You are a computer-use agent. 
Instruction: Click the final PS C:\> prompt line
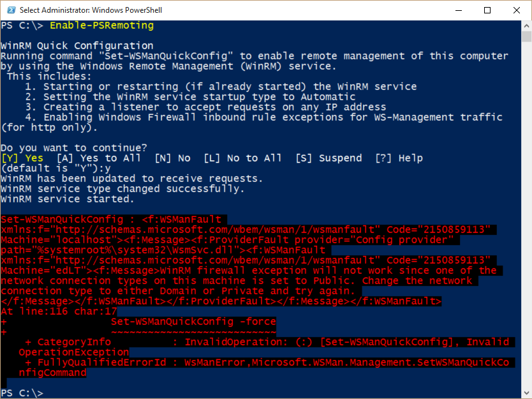22,393
